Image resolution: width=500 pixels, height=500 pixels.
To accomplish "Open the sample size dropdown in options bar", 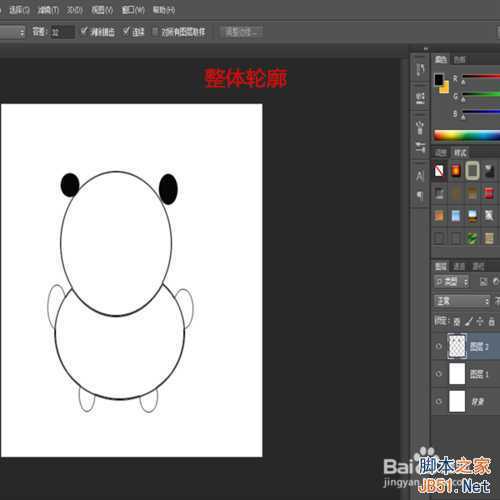I will click(x=12, y=32).
